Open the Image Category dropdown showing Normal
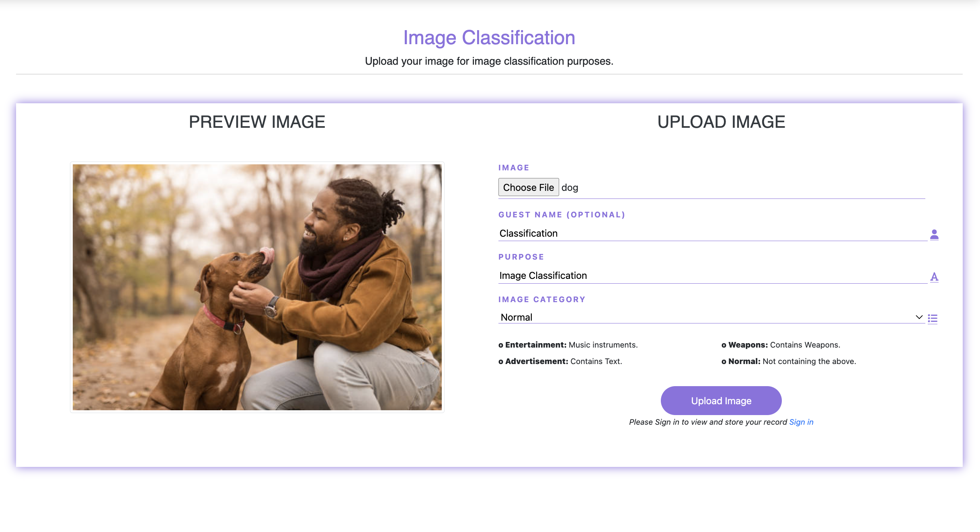Viewport: 980px width, 532px height. 711,317
